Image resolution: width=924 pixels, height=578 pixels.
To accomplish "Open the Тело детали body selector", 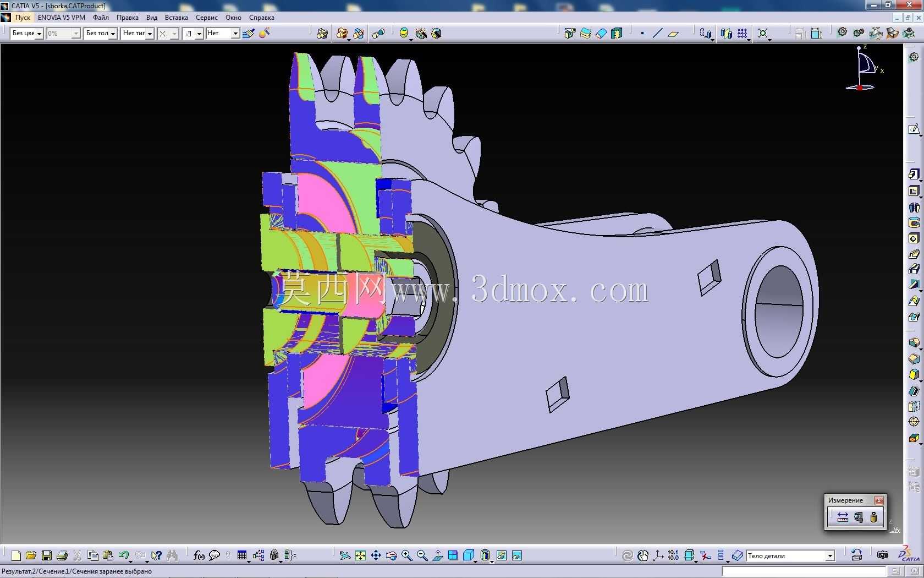I will pos(790,556).
